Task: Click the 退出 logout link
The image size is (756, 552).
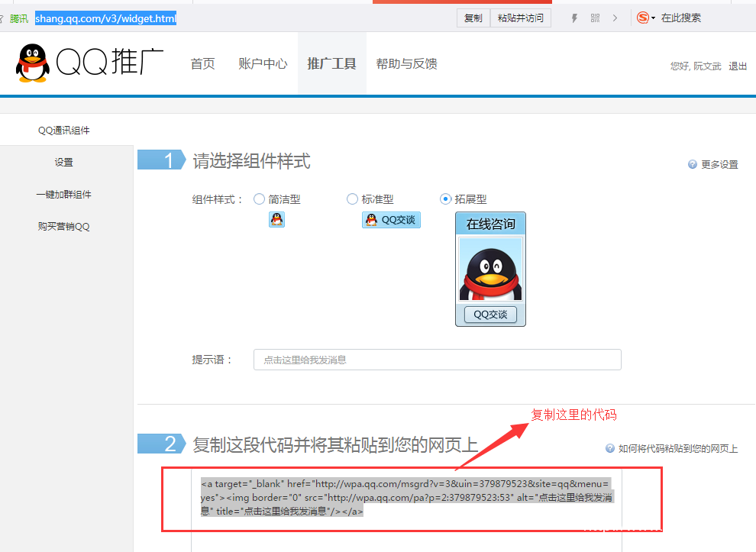Action: click(x=738, y=66)
